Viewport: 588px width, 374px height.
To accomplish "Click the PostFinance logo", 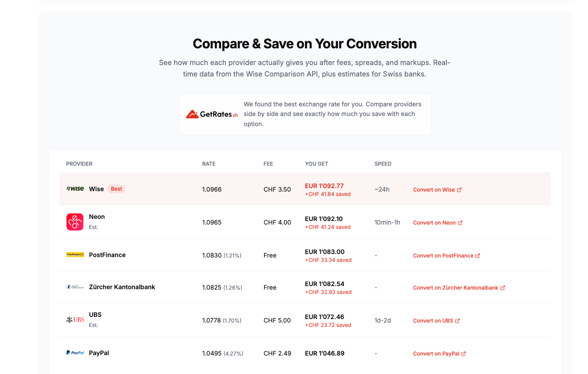I will [x=75, y=254].
